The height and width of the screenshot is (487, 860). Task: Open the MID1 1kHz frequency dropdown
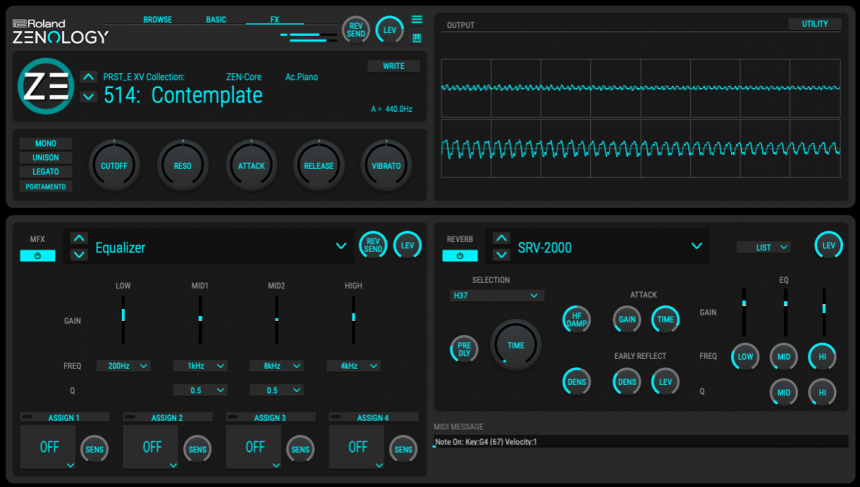200,366
